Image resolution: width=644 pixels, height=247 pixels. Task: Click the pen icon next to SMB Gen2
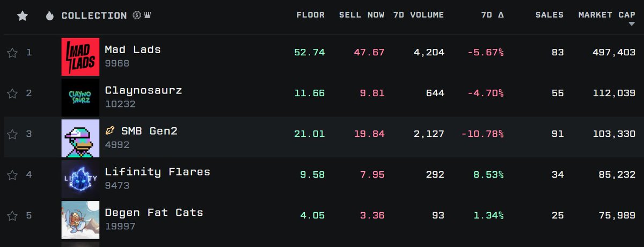[x=111, y=130]
